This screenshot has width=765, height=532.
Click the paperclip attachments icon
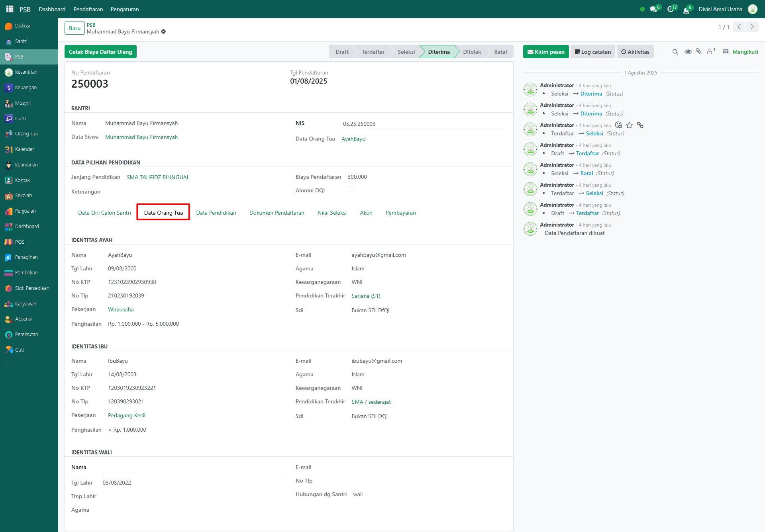click(698, 52)
